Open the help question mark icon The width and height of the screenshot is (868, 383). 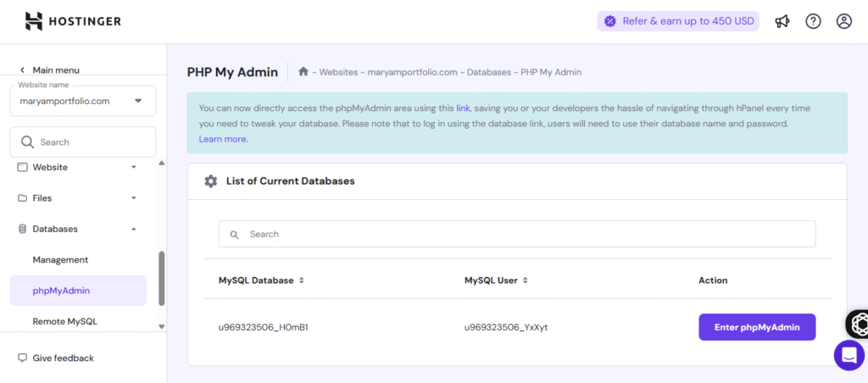813,21
